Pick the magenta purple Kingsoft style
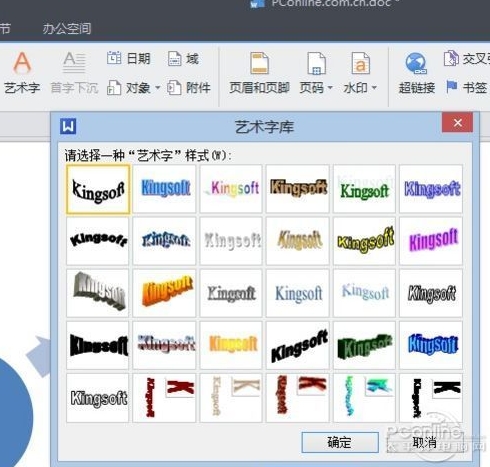The width and height of the screenshot is (490, 467). [x=431, y=241]
